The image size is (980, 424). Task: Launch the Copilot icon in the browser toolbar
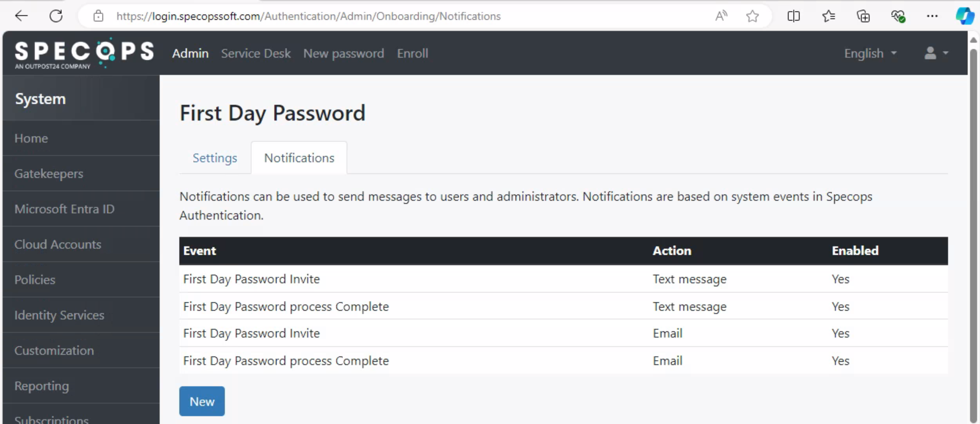[965, 16]
